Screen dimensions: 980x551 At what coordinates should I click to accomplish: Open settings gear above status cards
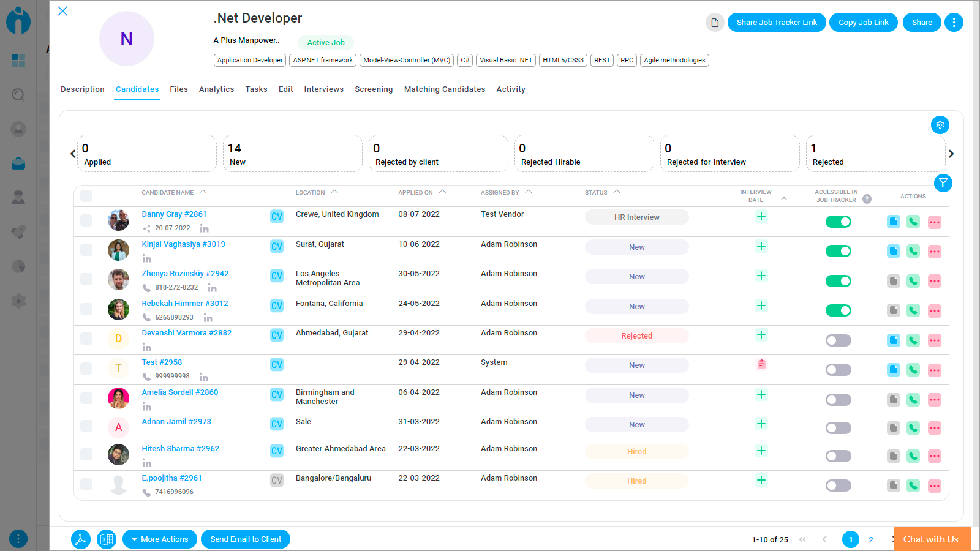[x=940, y=125]
